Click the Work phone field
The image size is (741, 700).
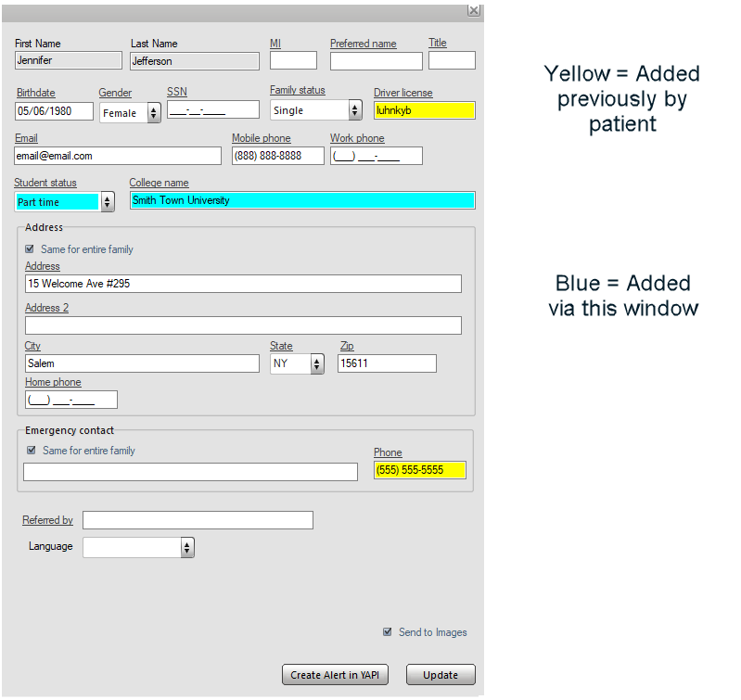pos(377,156)
